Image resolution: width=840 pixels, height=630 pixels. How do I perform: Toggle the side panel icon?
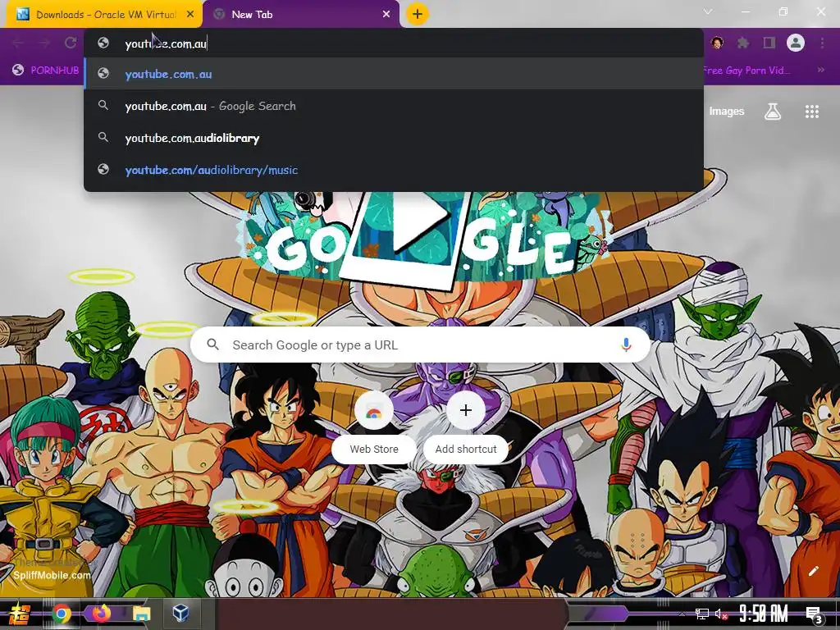click(x=769, y=43)
